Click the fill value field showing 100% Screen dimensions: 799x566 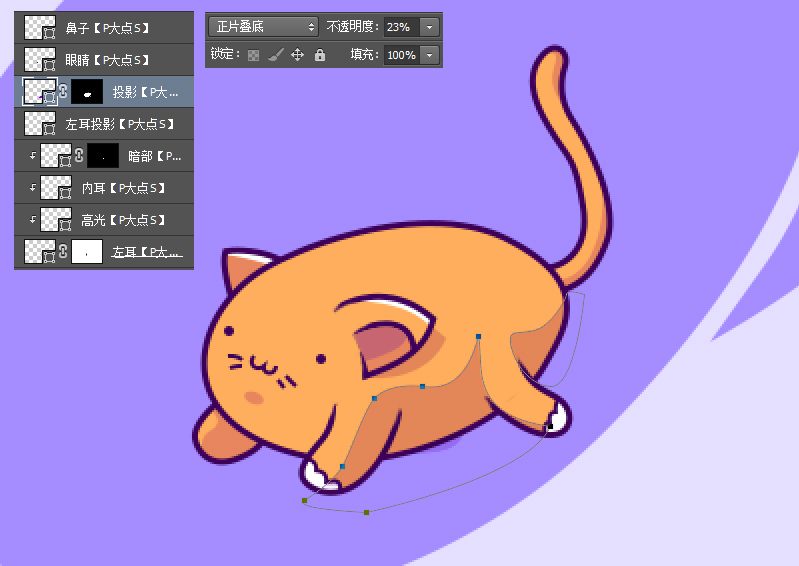(x=401, y=55)
